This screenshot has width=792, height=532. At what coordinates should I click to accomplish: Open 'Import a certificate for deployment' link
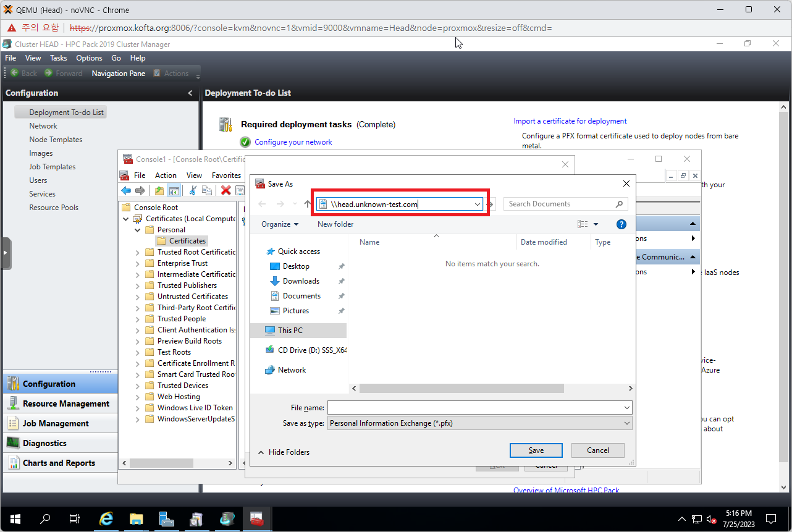click(x=570, y=121)
